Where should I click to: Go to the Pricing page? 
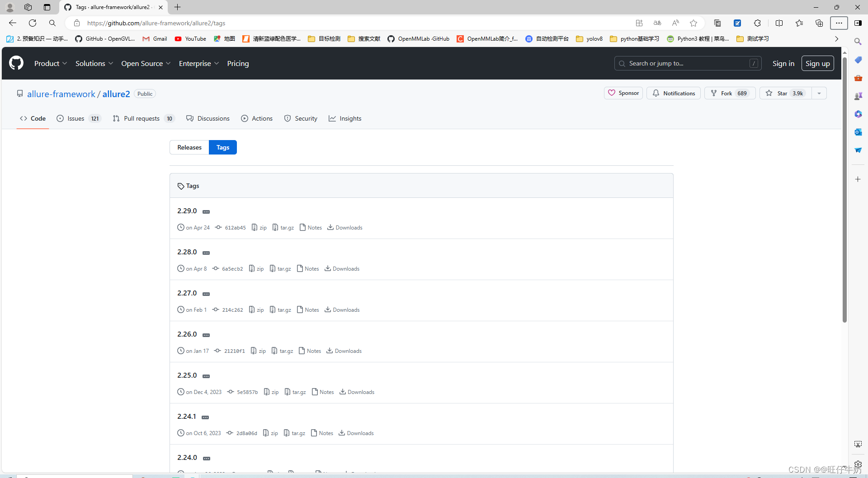238,64
